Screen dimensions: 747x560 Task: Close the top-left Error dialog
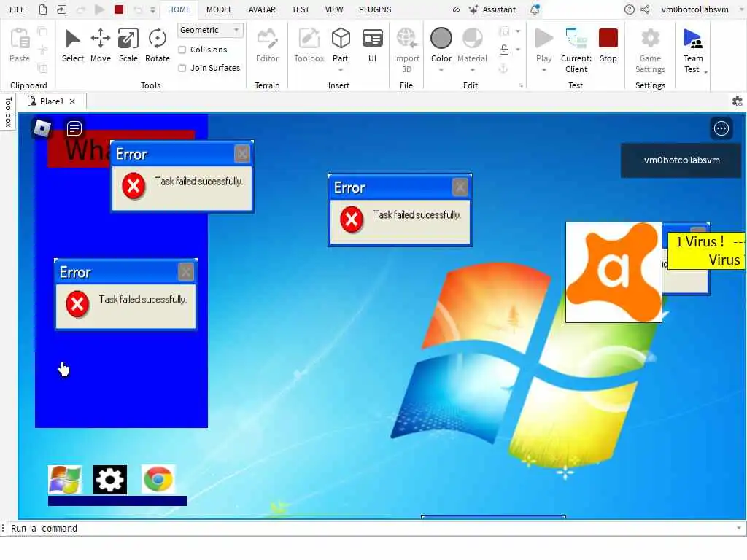pos(242,154)
